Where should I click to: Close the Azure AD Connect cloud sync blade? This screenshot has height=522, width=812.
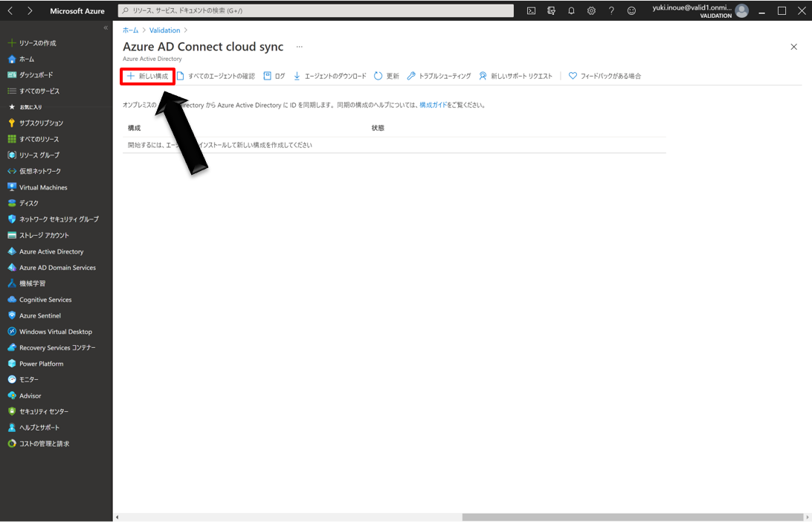click(794, 47)
